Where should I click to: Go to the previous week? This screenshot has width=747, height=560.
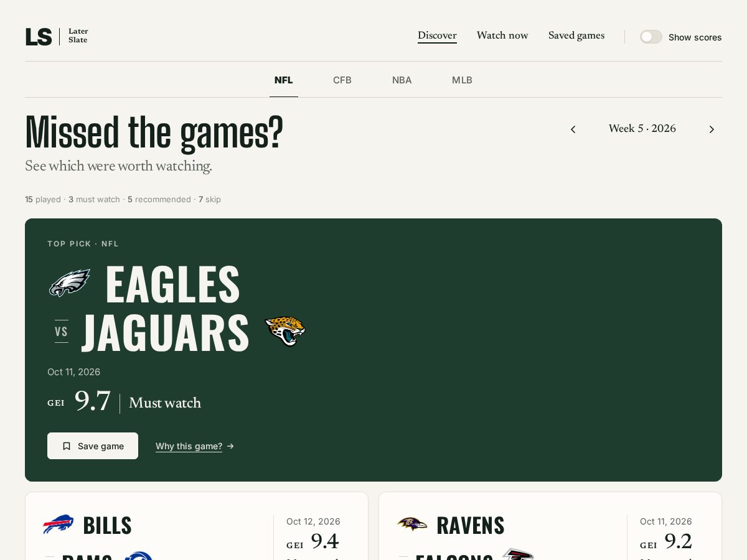[x=573, y=129]
